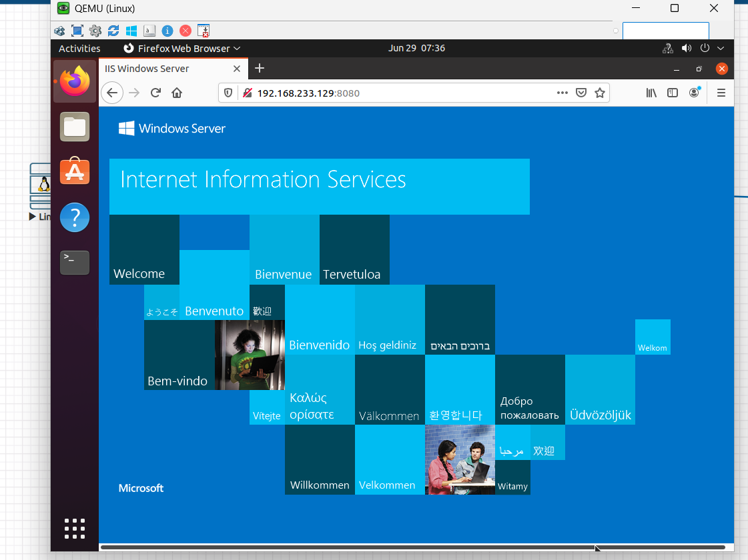748x560 pixels.
Task: Click the Benvenuto tile
Action: coord(214,285)
